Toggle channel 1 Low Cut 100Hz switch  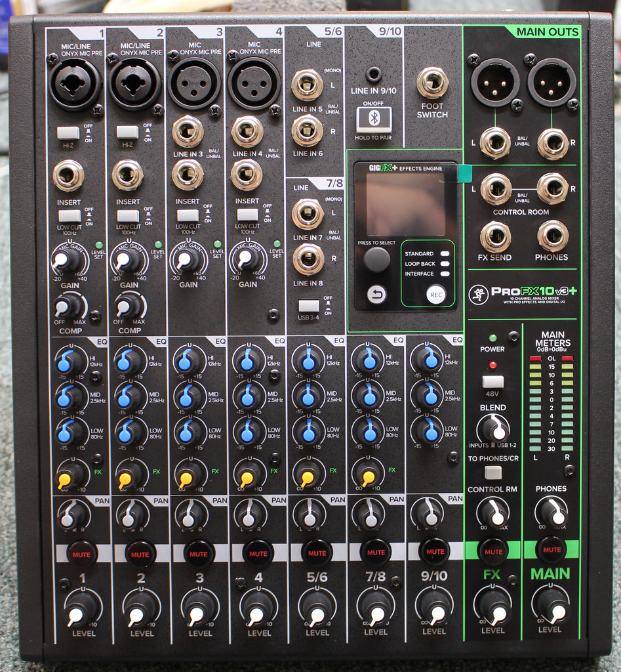click(70, 215)
